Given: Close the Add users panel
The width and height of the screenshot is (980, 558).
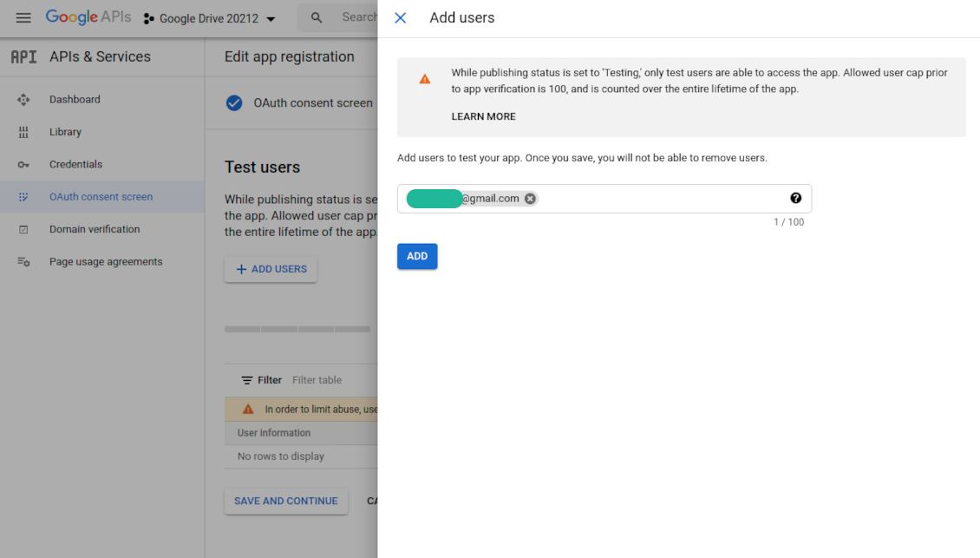Looking at the screenshot, I should click(400, 18).
